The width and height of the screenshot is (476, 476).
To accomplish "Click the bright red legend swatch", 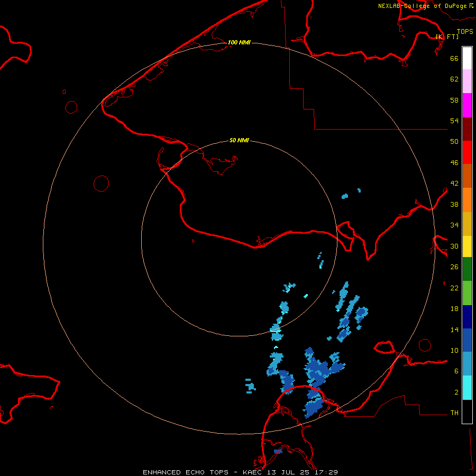I will [x=467, y=152].
